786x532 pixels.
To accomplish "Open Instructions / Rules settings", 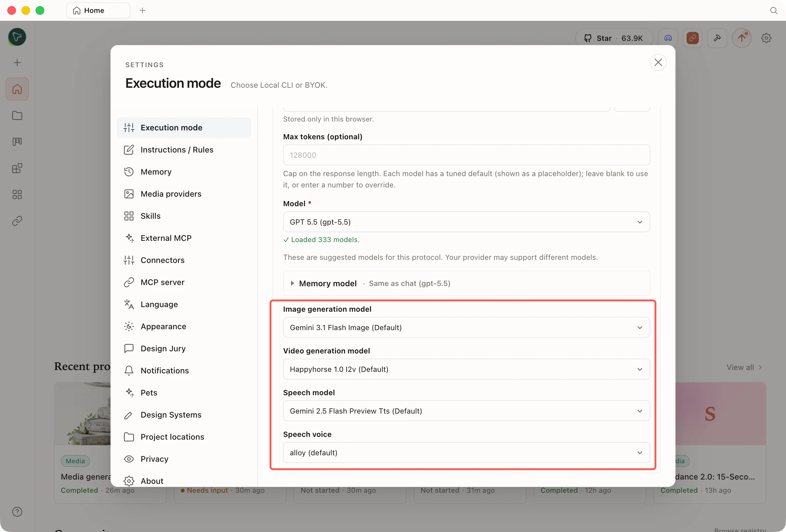I will click(x=184, y=150).
